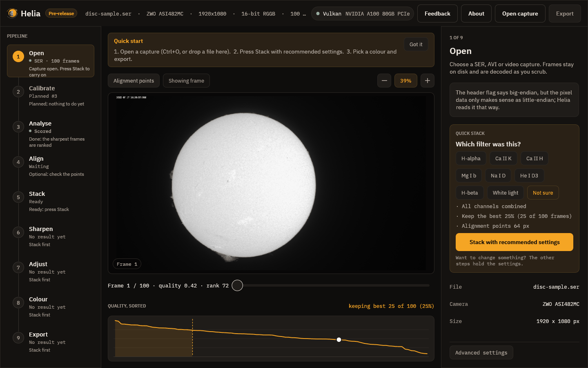Toggle Alignment points overlay
This screenshot has height=368, width=588.
pyautogui.click(x=134, y=81)
